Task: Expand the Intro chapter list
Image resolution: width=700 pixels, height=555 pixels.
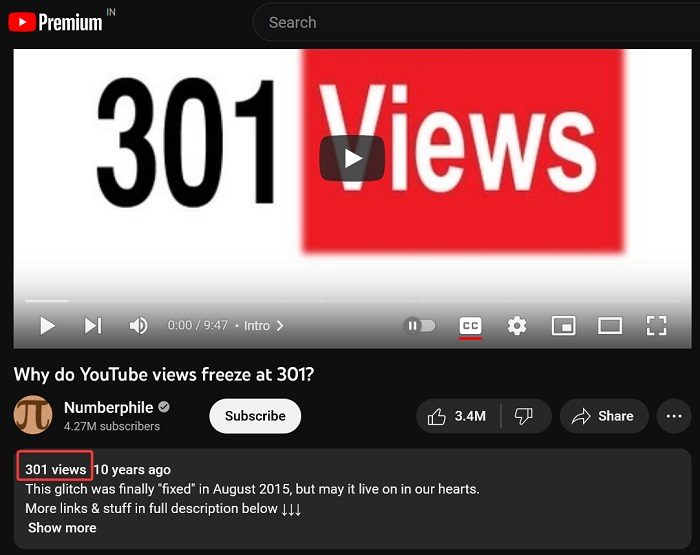Action: click(x=263, y=325)
